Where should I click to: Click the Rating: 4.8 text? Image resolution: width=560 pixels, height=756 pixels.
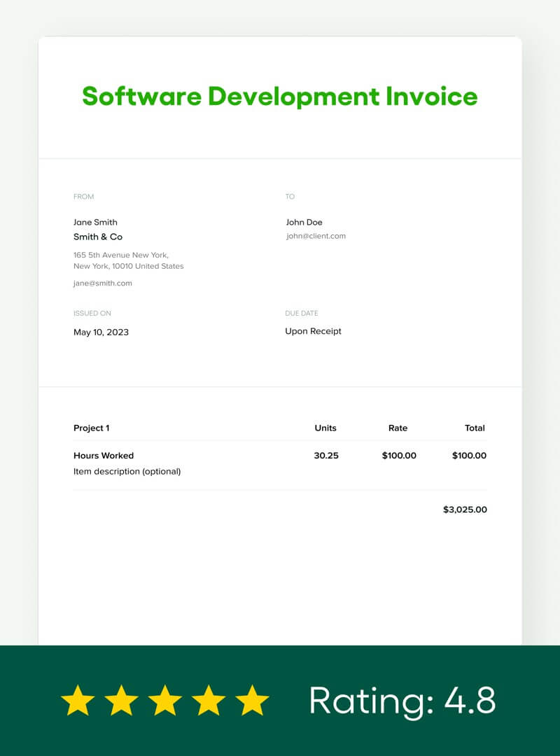click(402, 701)
